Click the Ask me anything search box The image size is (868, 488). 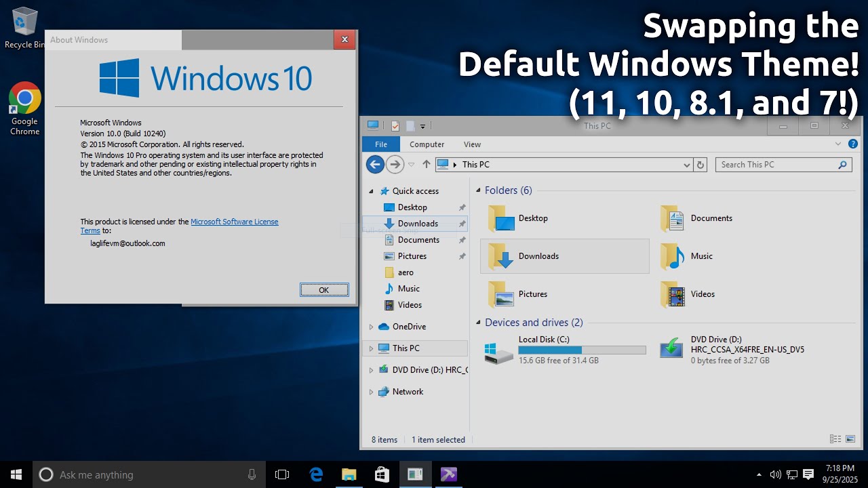[149, 474]
